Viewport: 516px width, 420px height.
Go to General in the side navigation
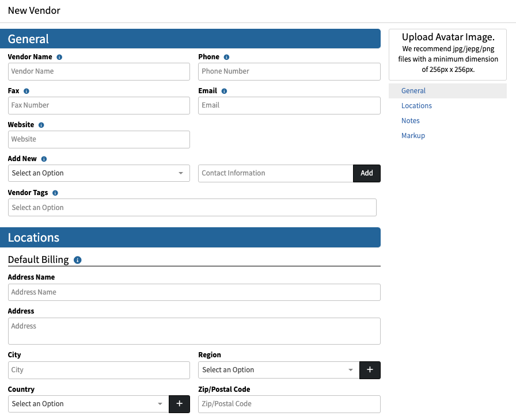(x=447, y=91)
